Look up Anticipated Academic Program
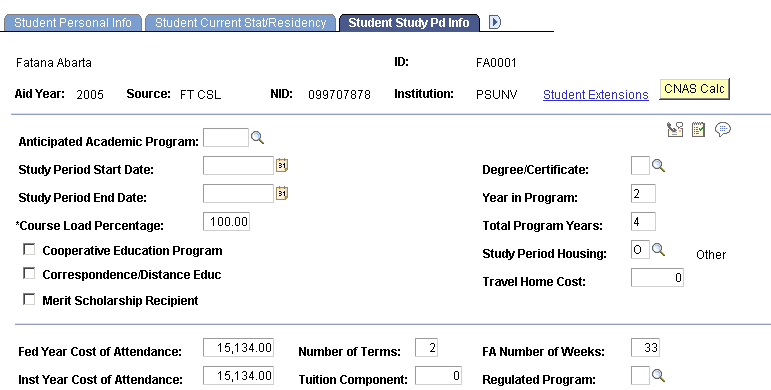The width and height of the screenshot is (771, 390). click(258, 138)
